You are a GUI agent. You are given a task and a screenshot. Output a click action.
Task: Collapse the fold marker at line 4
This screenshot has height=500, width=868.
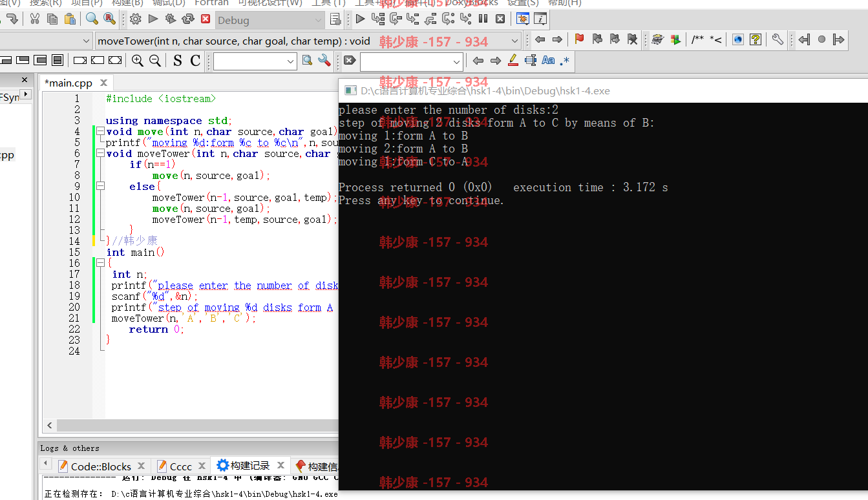100,132
